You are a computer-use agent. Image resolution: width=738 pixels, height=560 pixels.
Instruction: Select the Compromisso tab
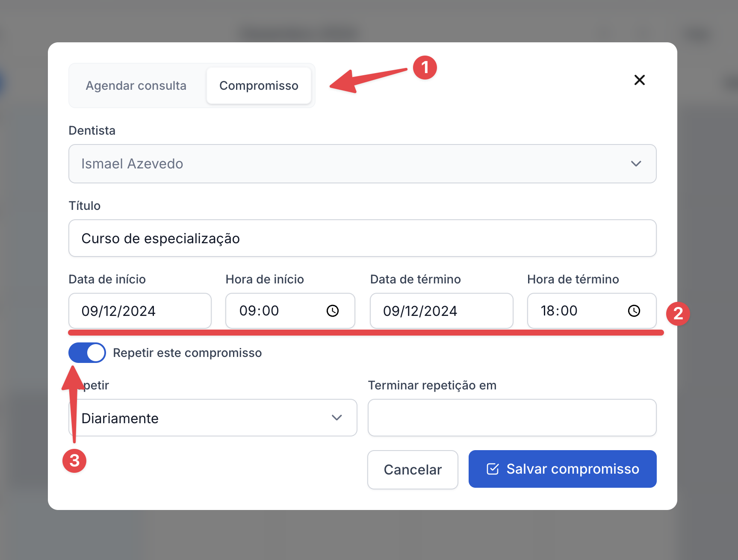tap(259, 85)
